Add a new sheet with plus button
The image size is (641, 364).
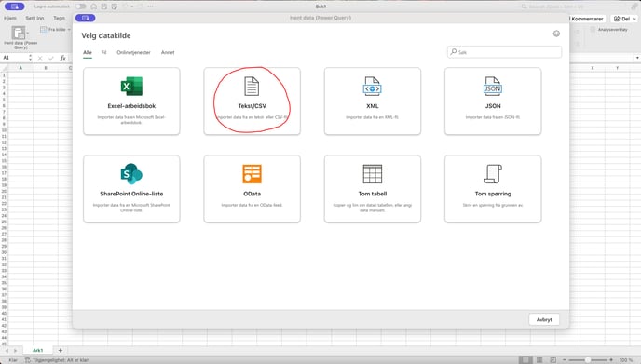coord(61,351)
